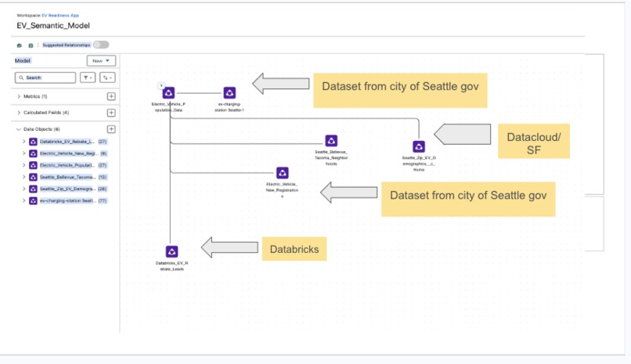Expand the Metrics (1) section
631x364 pixels.
(19, 96)
